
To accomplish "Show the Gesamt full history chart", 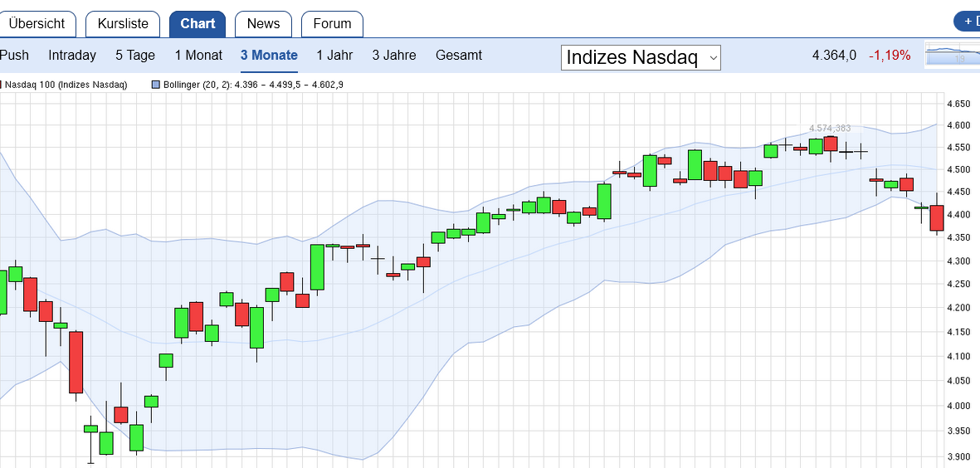I will (x=459, y=56).
